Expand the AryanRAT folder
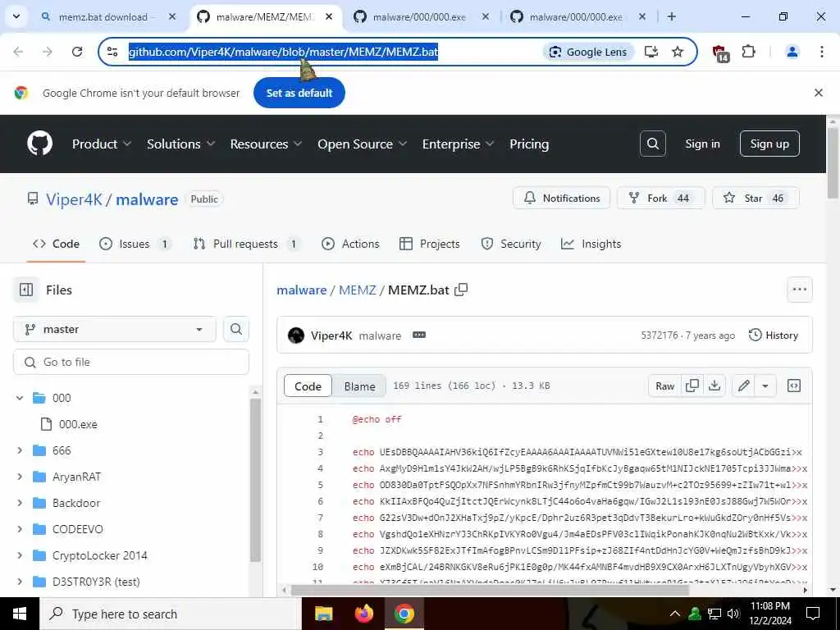The image size is (840, 630). (x=20, y=477)
